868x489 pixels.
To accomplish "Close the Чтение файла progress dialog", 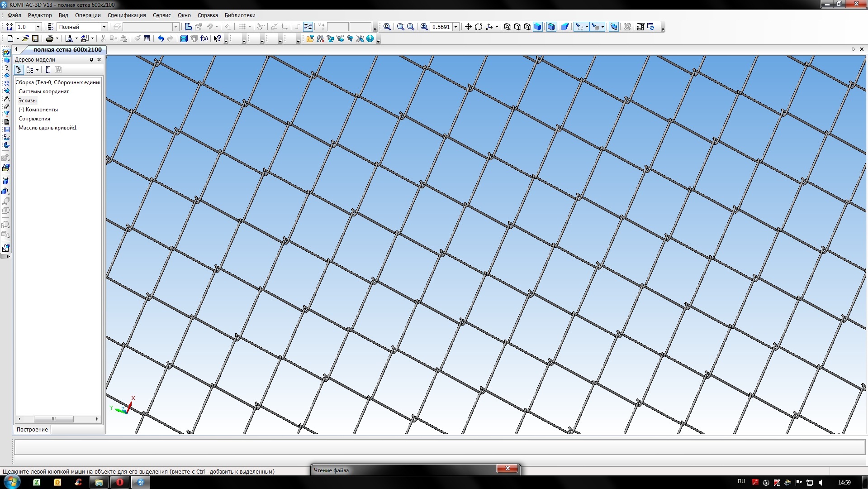I will 508,468.
